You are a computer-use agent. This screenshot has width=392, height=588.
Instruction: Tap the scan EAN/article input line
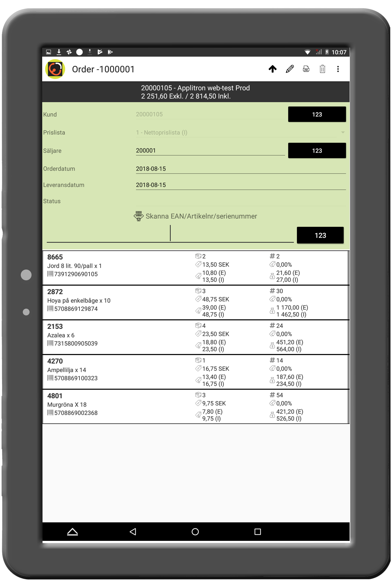(170, 234)
